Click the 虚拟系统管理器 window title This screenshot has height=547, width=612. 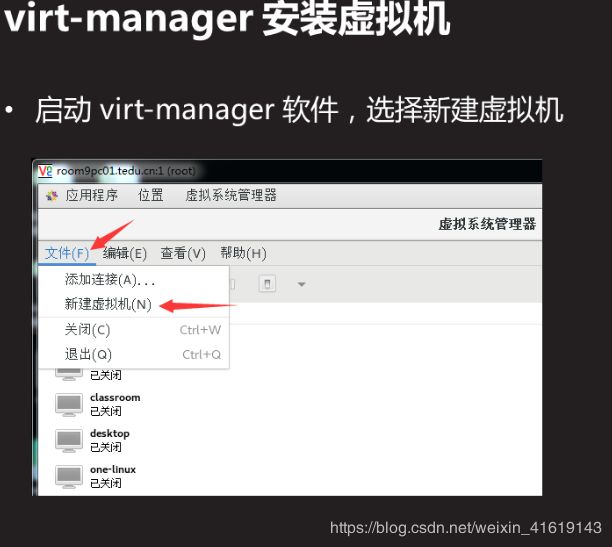pyautogui.click(x=487, y=224)
